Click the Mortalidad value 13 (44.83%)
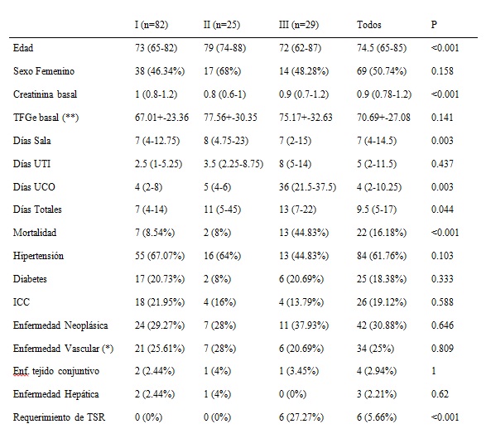This screenshot has height=448, width=486. 304,233
